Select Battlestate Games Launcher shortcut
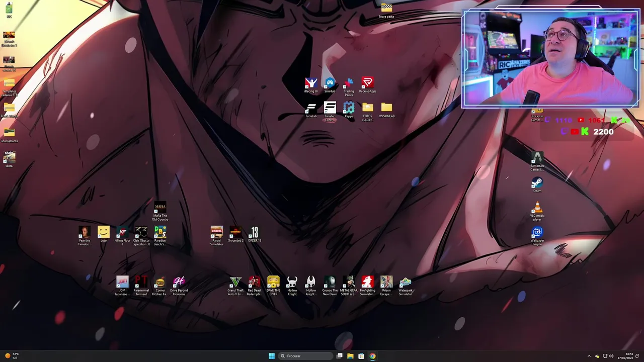This screenshot has width=644, height=362. [537, 161]
